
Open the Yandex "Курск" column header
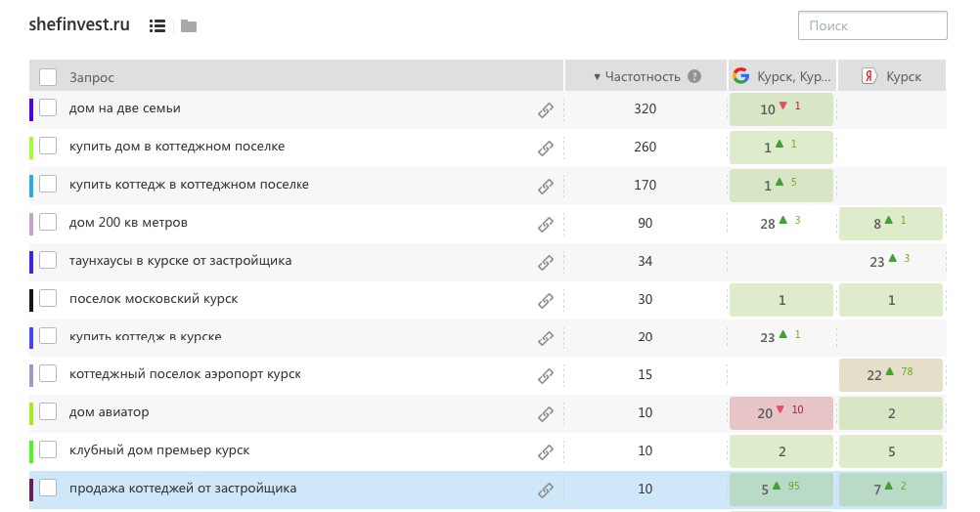(x=903, y=77)
